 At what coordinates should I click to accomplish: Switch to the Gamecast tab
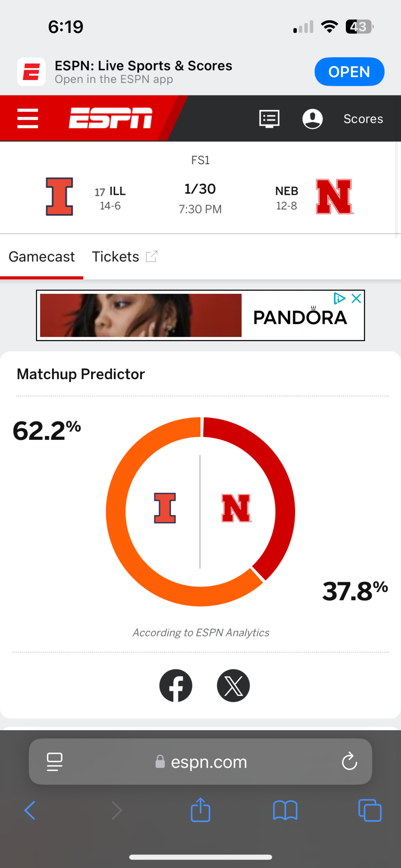[42, 257]
